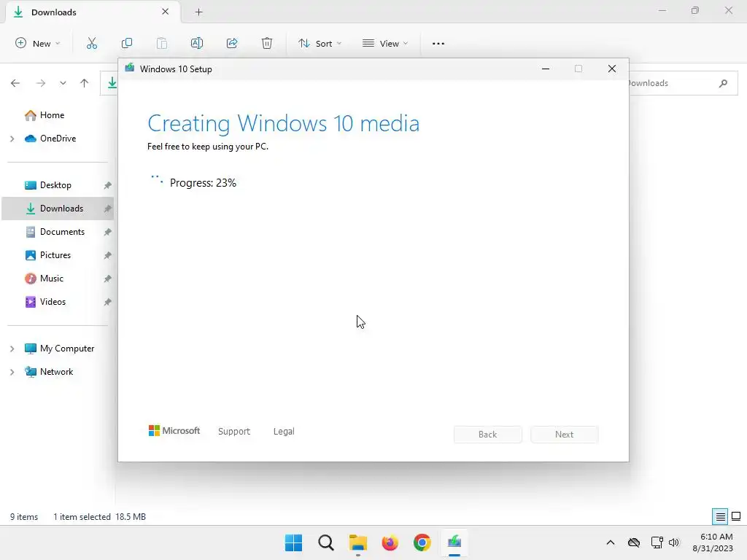Click the 9 items status text

pos(24,517)
